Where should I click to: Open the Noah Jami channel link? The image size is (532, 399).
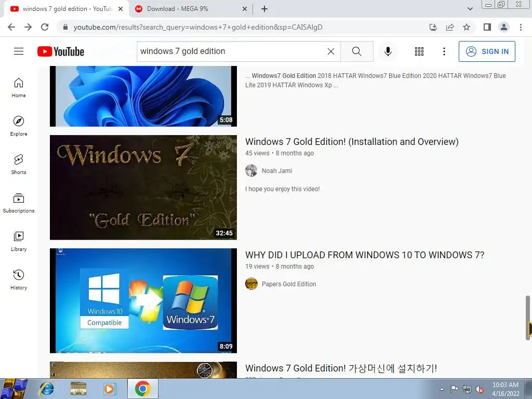[x=277, y=170]
